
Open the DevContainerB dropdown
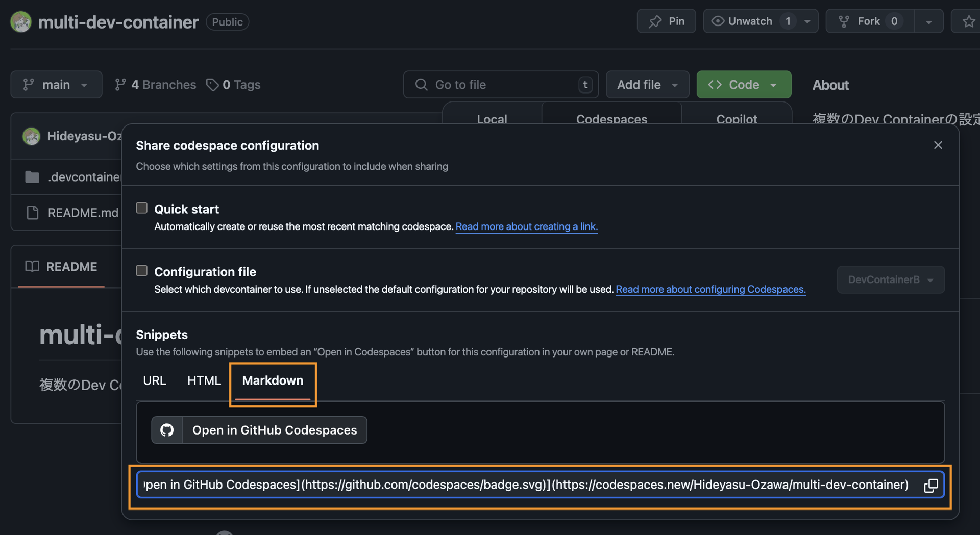[891, 279]
